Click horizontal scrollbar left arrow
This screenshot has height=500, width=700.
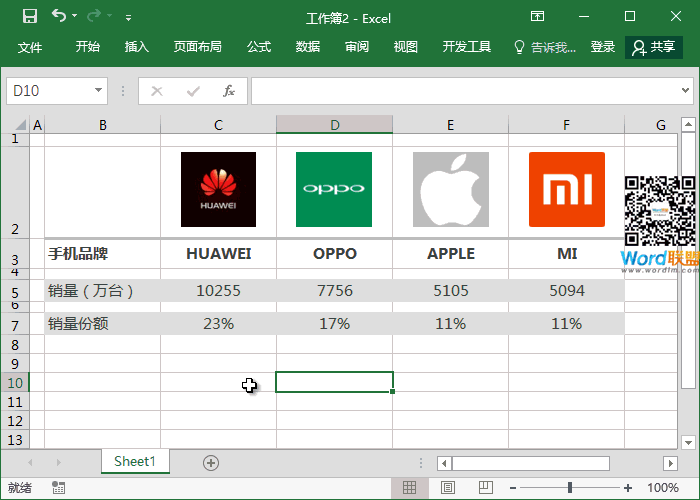444,463
